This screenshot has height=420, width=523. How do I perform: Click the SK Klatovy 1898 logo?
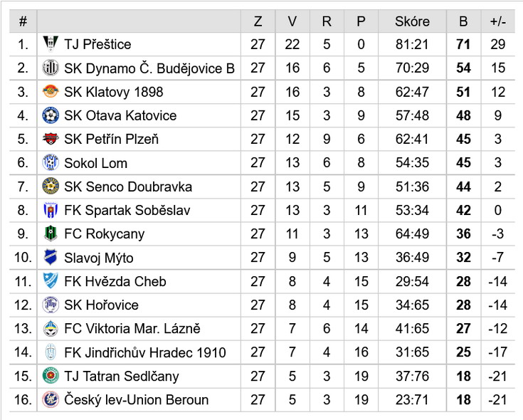[x=51, y=92]
